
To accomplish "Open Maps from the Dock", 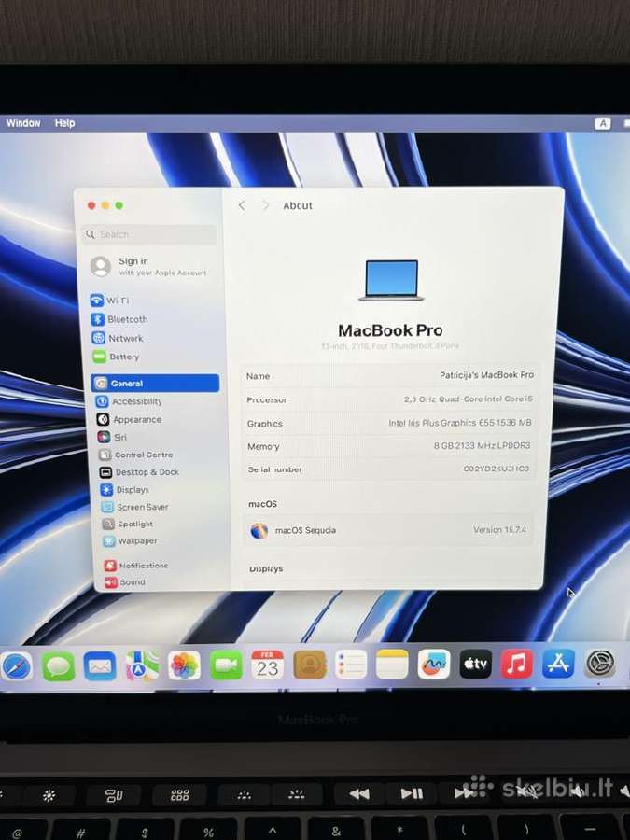I will point(142,665).
